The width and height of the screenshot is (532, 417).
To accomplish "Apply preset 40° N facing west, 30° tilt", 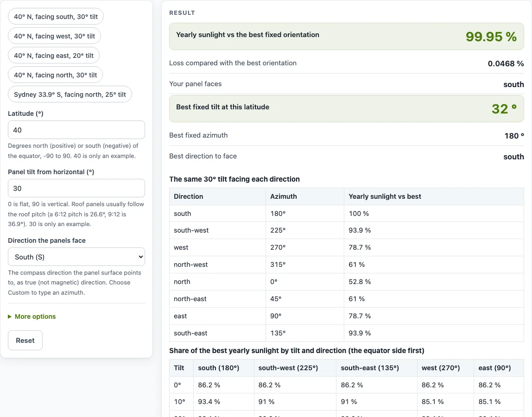I will coord(54,36).
